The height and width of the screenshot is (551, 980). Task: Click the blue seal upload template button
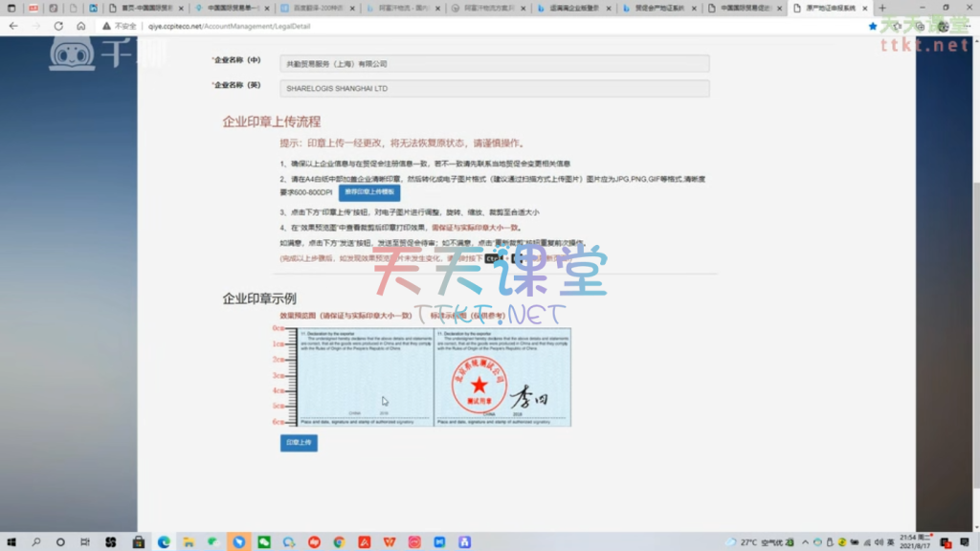pyautogui.click(x=369, y=191)
